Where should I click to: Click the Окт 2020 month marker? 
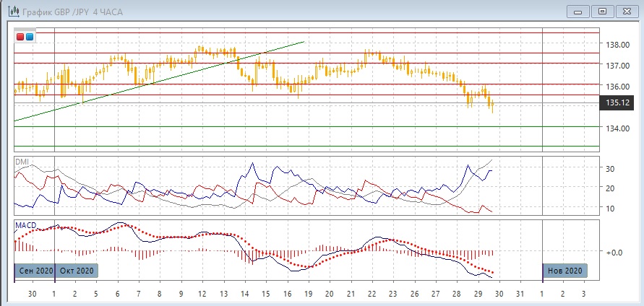[76, 271]
